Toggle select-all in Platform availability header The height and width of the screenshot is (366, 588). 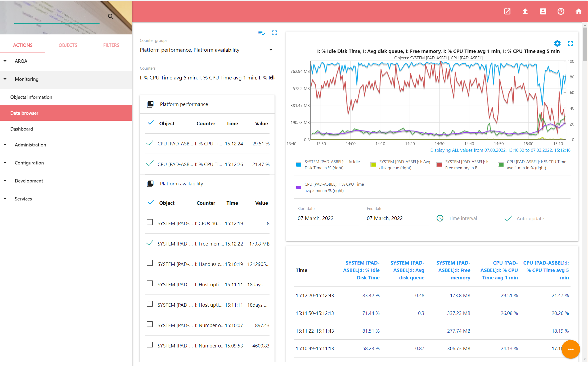pyautogui.click(x=151, y=202)
